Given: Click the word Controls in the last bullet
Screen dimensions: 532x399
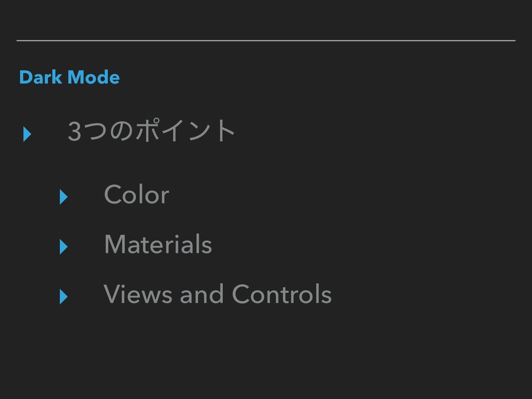Looking at the screenshot, I should pyautogui.click(x=282, y=294).
